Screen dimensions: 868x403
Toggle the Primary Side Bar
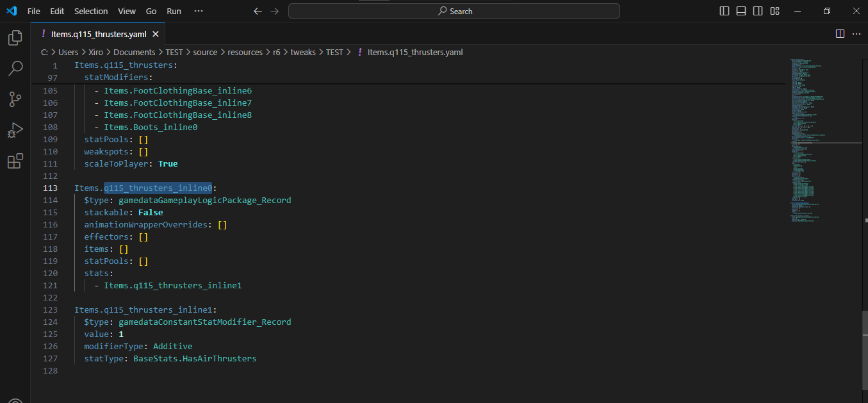pos(725,11)
